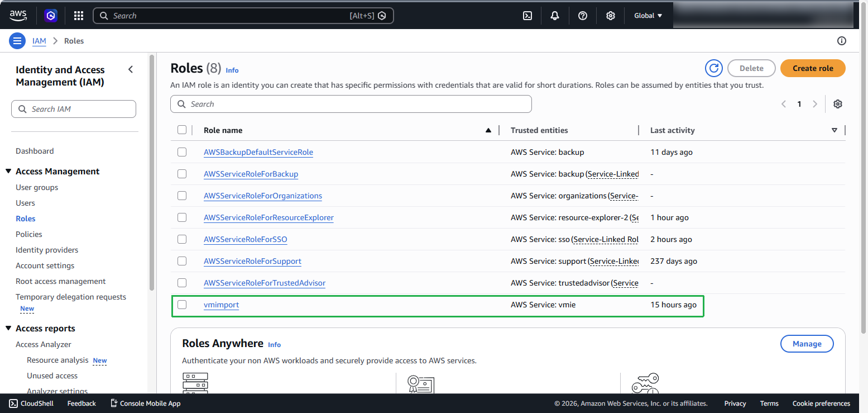This screenshot has height=413, width=868.
Task: Open Dashboard in the sidebar
Action: point(35,151)
